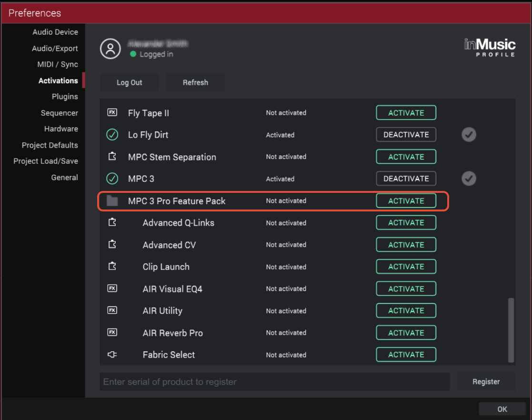The image size is (532, 420).
Task: Click the folder icon of MPC 3 Pro Feature Pack
Action: coord(112,201)
